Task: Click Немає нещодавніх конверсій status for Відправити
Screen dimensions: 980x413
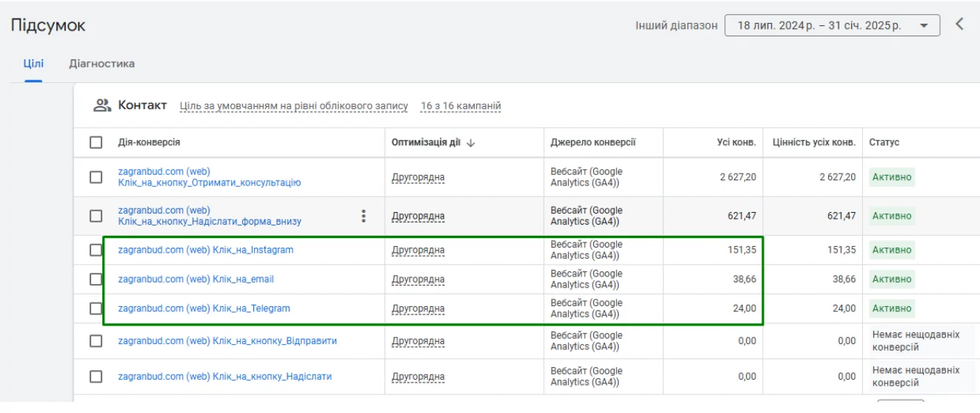Action: tap(916, 341)
